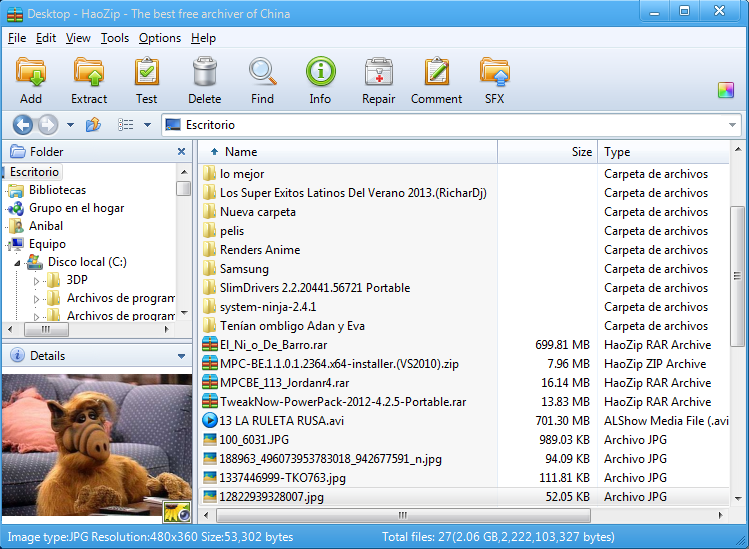This screenshot has width=749, height=549.
Task: Sort by the Name column header
Action: [348, 152]
